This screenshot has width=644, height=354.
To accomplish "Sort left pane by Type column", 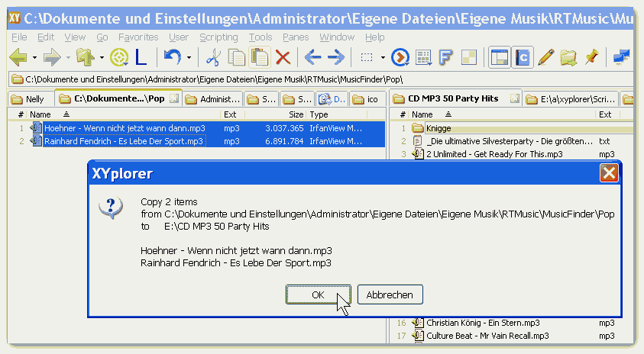I will point(336,114).
